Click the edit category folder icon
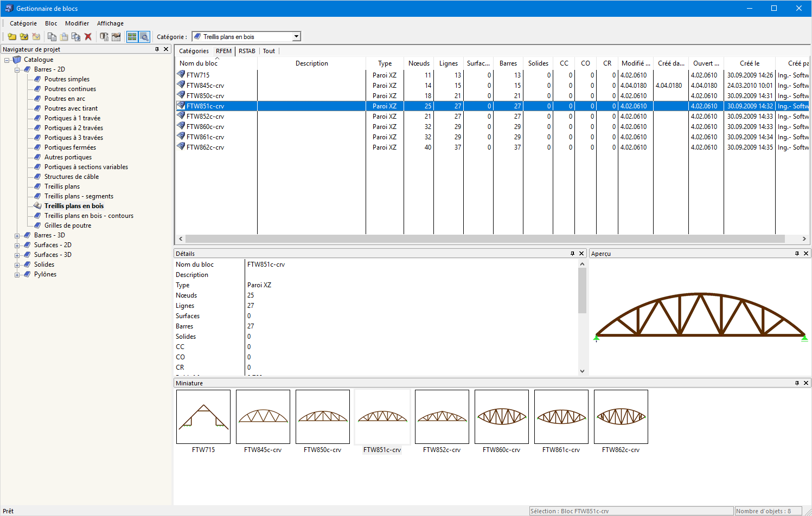The height and width of the screenshot is (516, 812). pos(24,37)
